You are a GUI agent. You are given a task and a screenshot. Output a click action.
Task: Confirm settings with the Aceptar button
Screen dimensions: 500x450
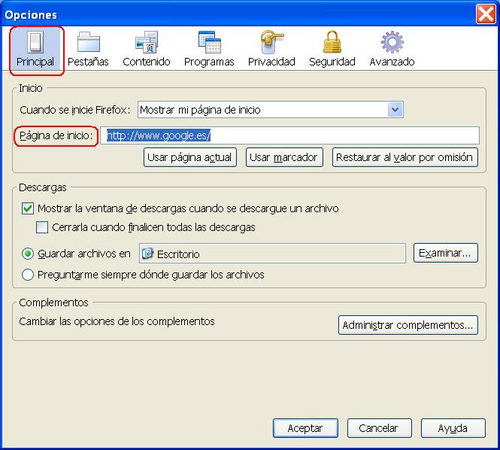[305, 428]
